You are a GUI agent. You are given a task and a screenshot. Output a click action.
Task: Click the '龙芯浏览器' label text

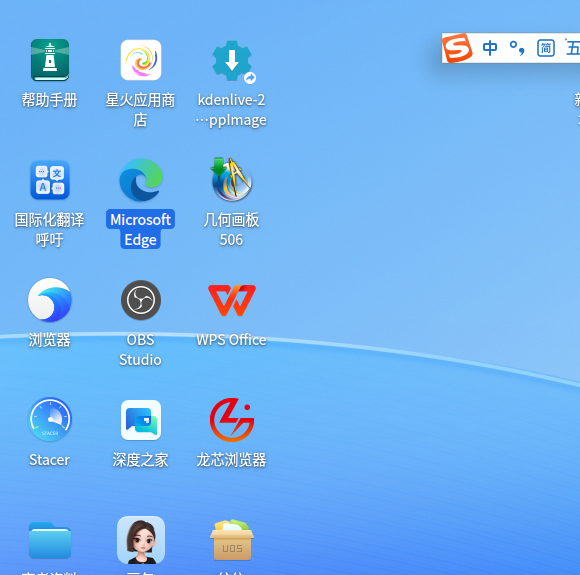(231, 460)
